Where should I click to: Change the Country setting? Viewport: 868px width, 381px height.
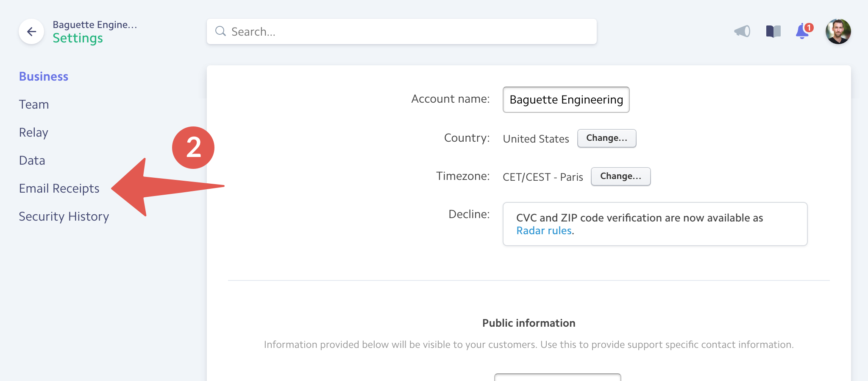606,138
